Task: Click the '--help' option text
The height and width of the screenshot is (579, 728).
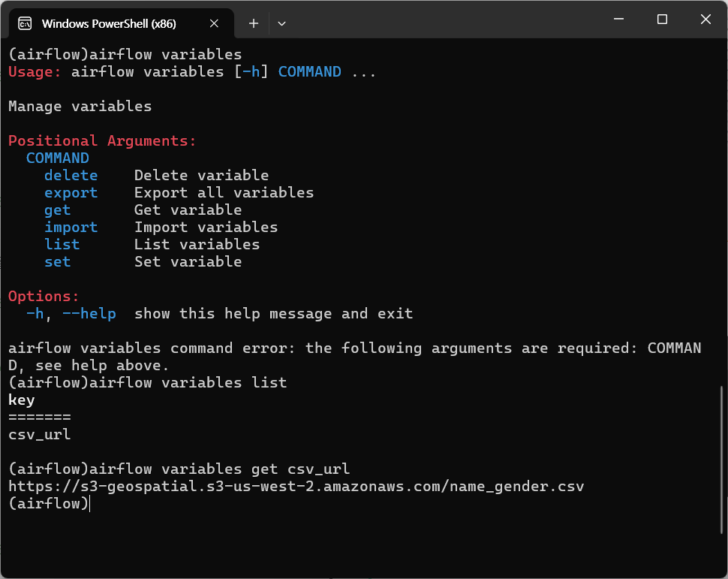Action: point(89,314)
